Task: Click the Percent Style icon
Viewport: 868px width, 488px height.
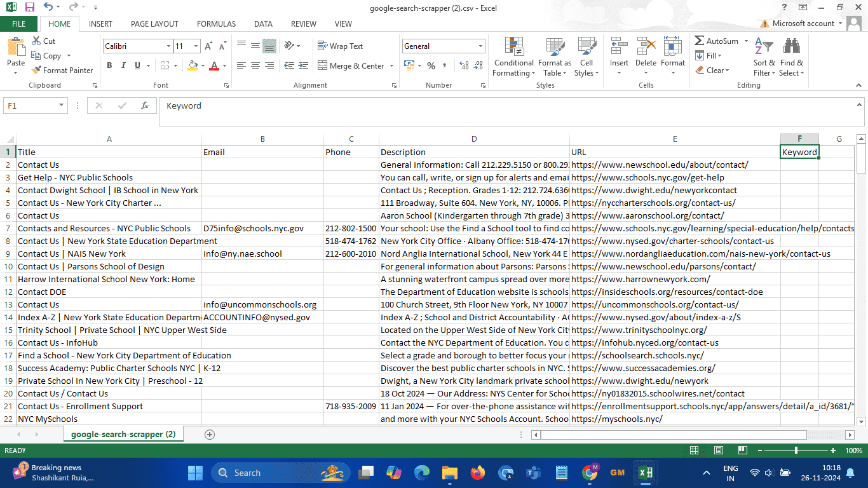Action: [x=430, y=65]
